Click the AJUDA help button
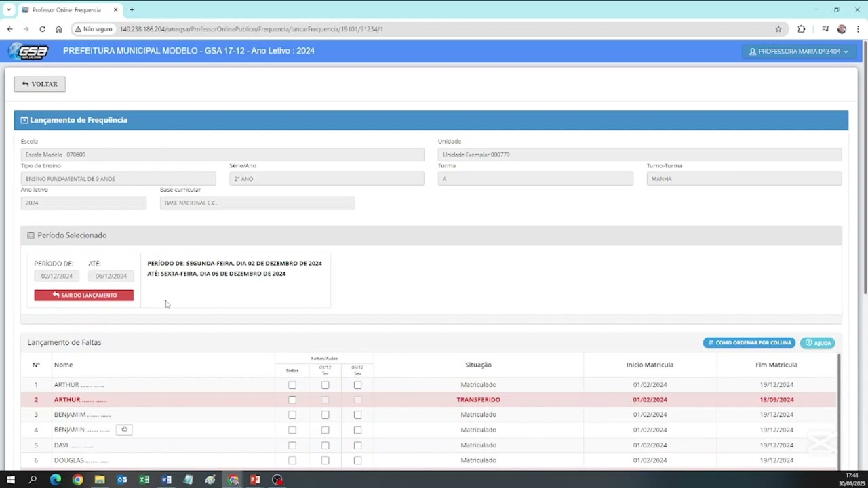Viewport: 868px width, 488px height. click(x=818, y=343)
